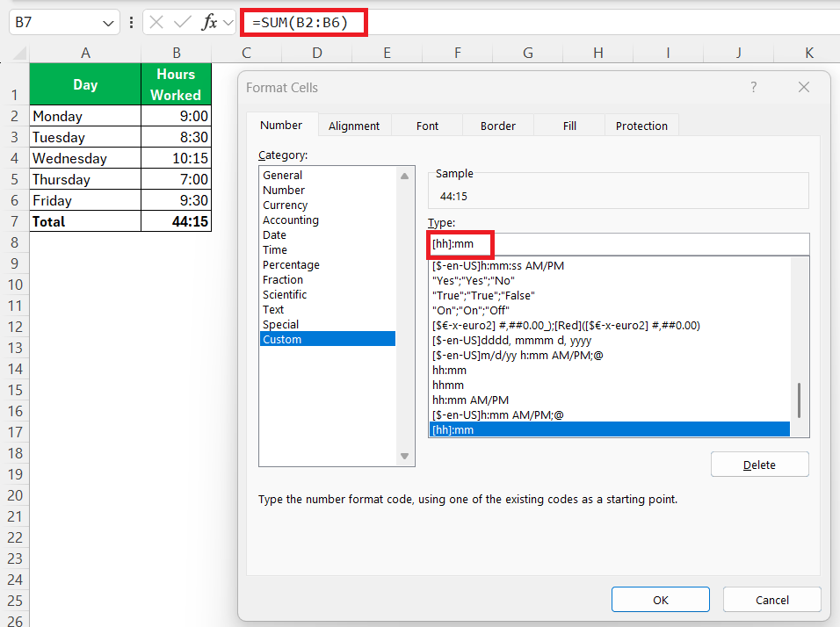Select Special category

coord(328,324)
